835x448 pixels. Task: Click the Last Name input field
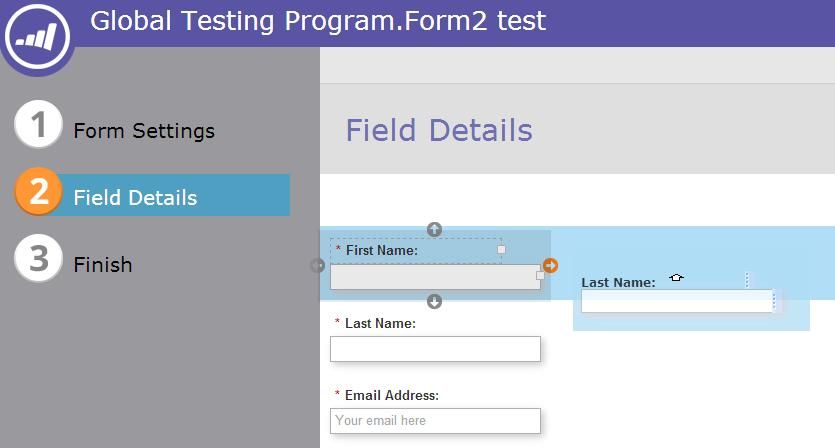[434, 349]
